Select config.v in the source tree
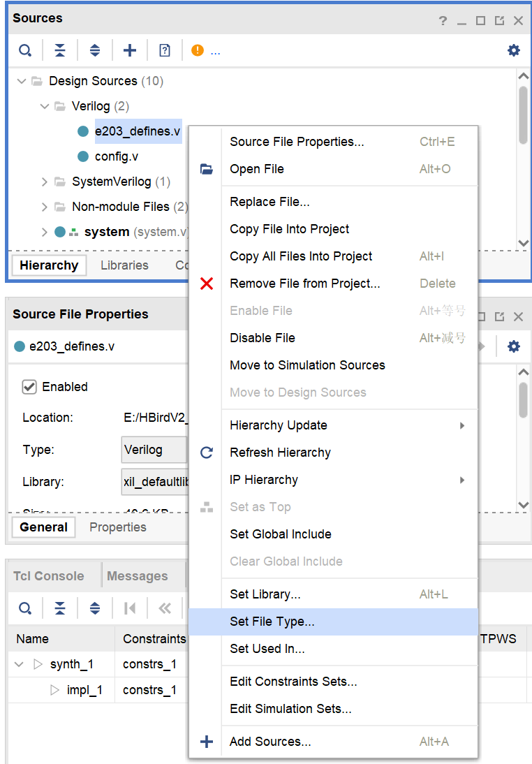The image size is (532, 764). coord(116,156)
